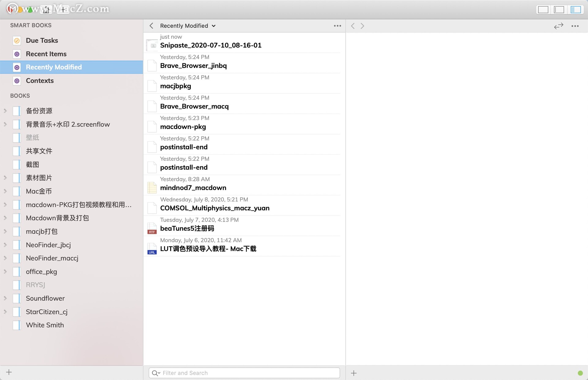
Task: Go back from the Recently Modified list
Action: [x=151, y=26]
